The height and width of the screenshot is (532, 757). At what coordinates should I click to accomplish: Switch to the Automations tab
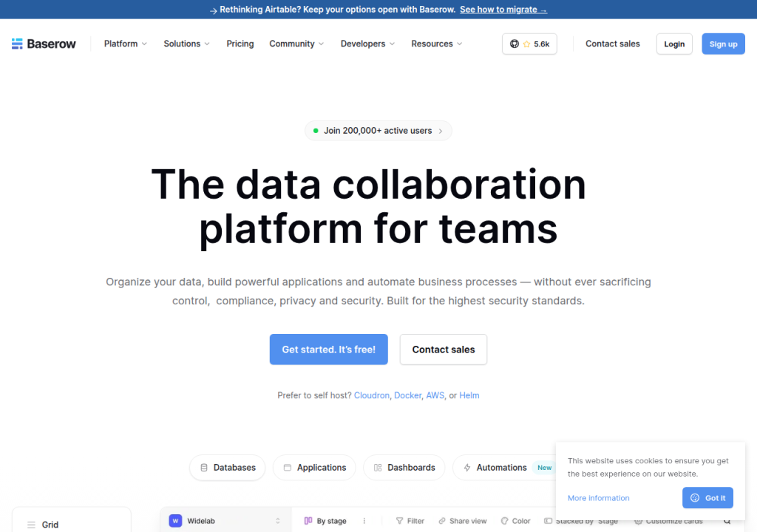(x=504, y=468)
